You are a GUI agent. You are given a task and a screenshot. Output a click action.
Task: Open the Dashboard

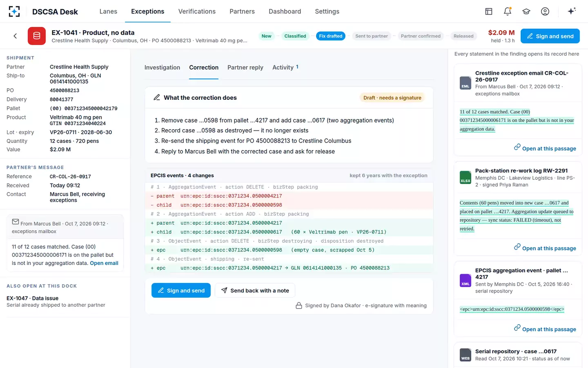tap(285, 11)
